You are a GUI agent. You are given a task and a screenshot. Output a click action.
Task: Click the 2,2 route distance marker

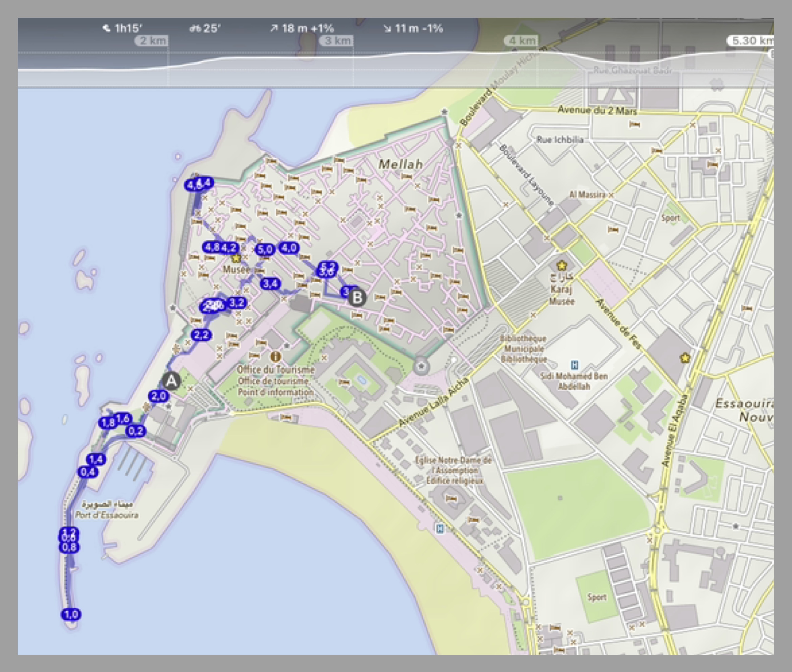coord(201,335)
